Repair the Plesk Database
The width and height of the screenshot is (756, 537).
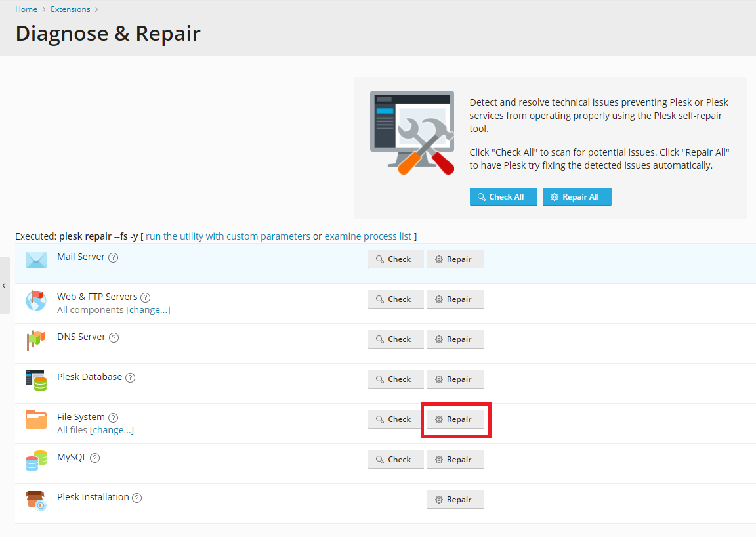455,379
